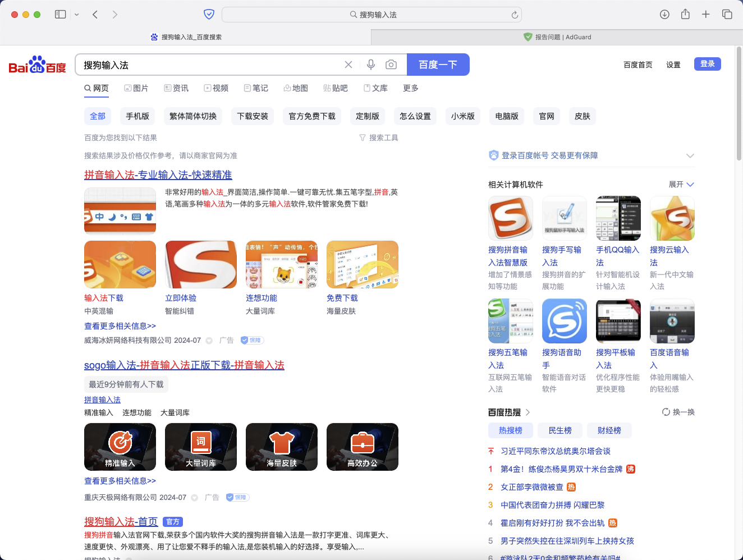
Task: Open result sogo输入法-拼音输入法正版下载
Action: (184, 365)
